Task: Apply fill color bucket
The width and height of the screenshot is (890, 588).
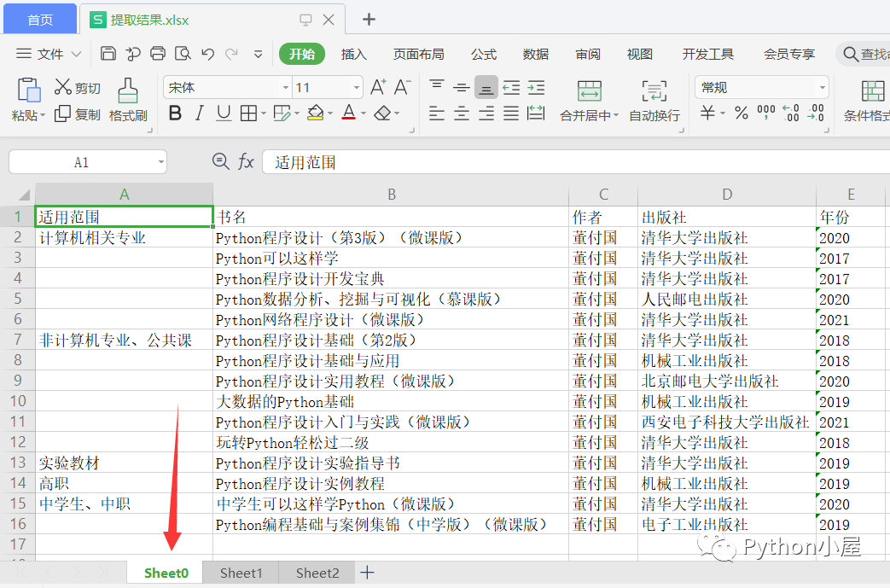Action: tap(316, 114)
